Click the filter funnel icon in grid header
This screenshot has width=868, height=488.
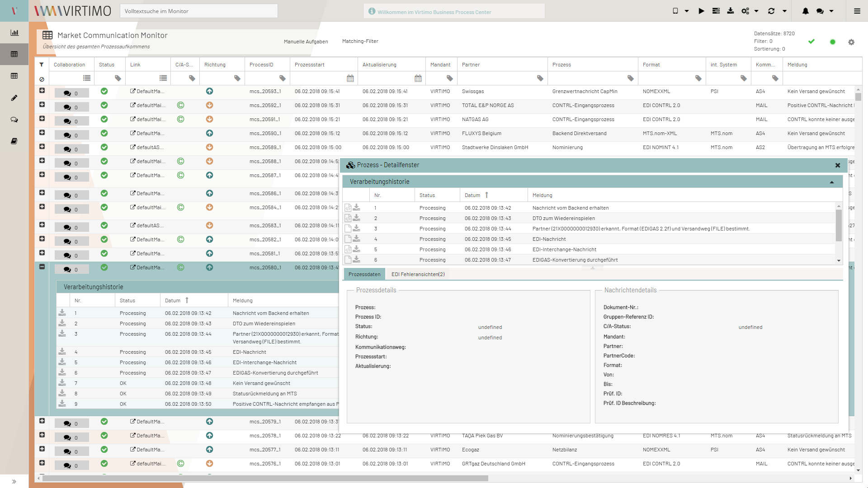point(42,65)
